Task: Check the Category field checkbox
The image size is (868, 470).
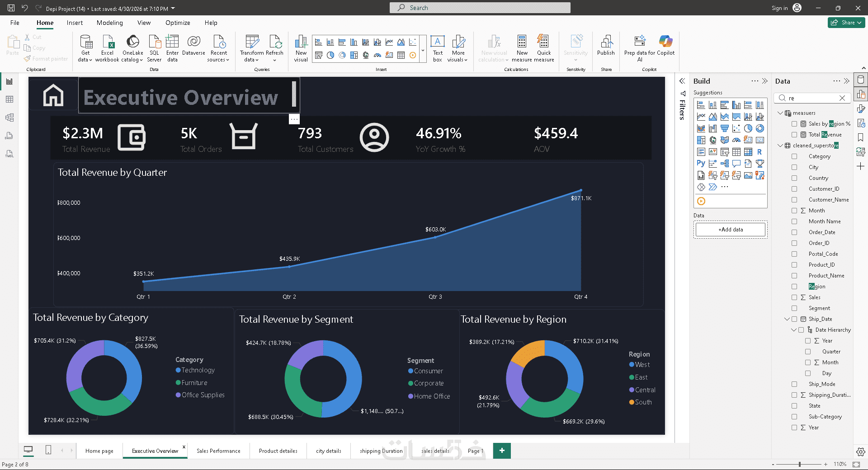Action: click(794, 156)
